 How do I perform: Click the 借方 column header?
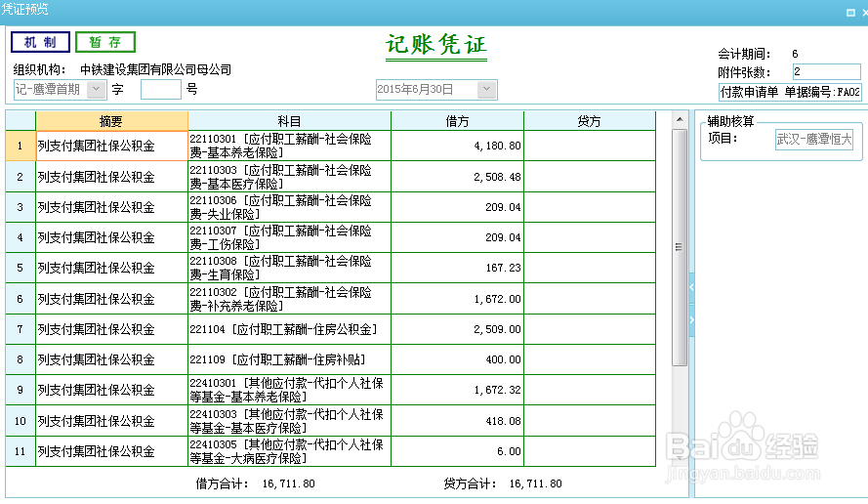coord(457,121)
